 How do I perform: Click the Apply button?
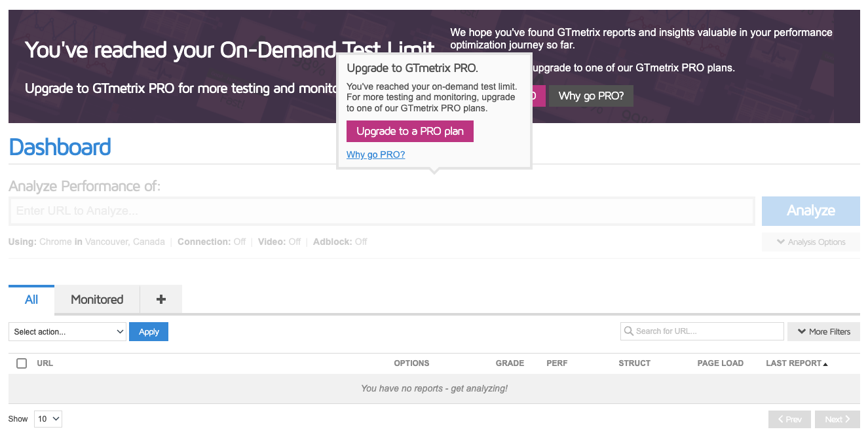click(149, 332)
